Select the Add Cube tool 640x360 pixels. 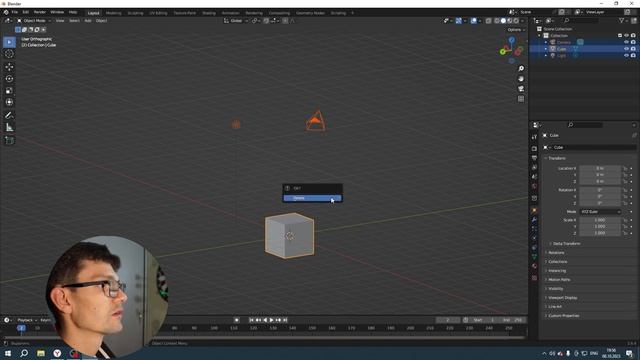click(x=9, y=140)
